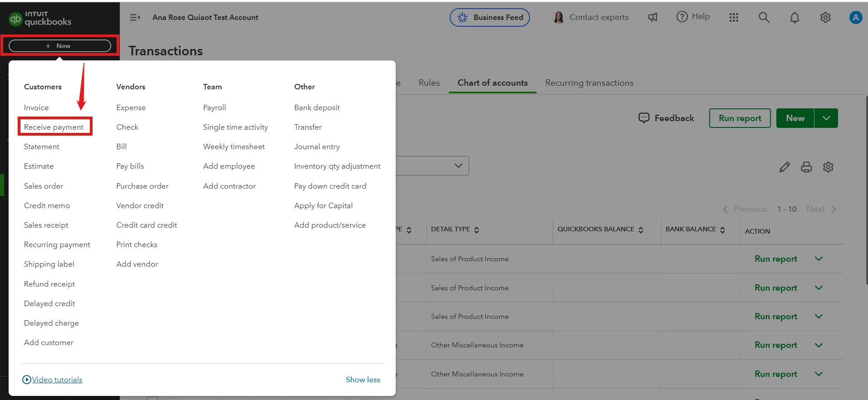Sort by QuickBooks Balance column arrows

641,230
